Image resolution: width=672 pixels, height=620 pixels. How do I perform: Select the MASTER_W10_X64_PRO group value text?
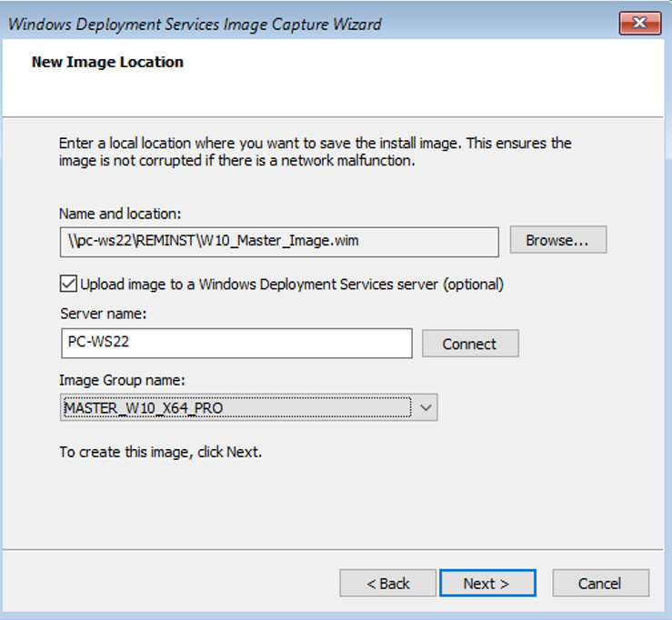[x=144, y=408]
